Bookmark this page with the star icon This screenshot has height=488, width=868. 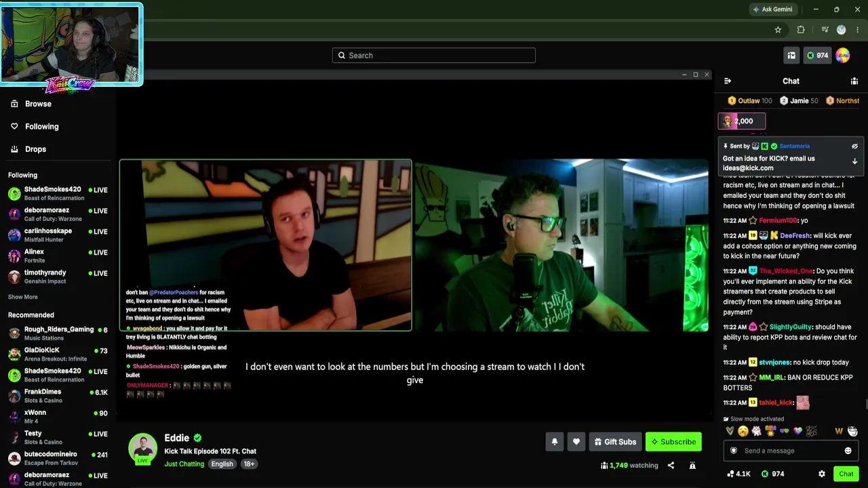tap(778, 30)
